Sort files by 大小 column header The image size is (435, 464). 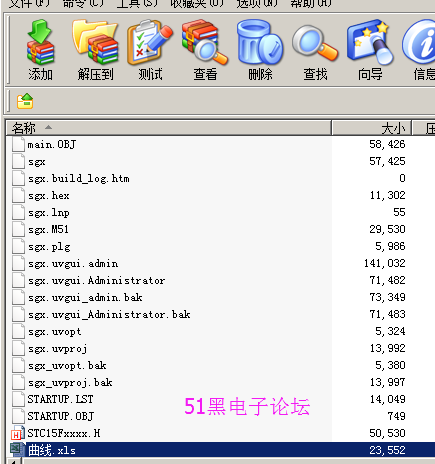pos(372,128)
